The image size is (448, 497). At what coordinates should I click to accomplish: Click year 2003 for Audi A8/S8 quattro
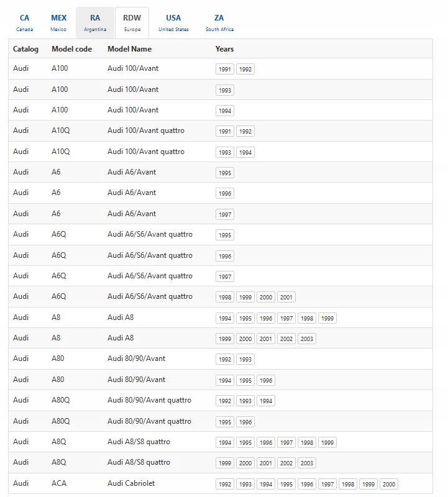307,463
